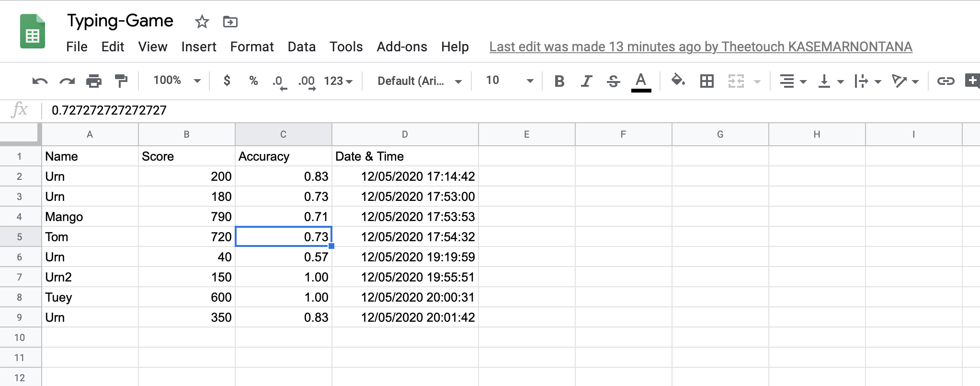Open vertical align dropdown
Screen dimensions: 980x386
pos(831,81)
